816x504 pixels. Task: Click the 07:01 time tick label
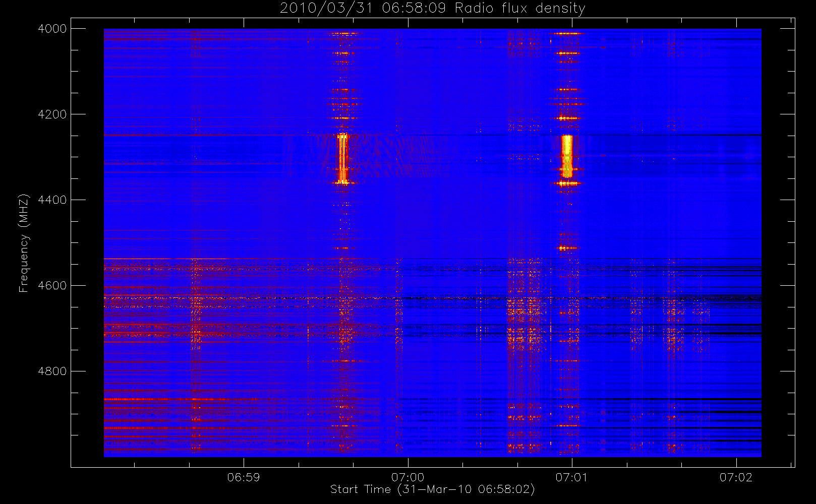click(x=572, y=477)
